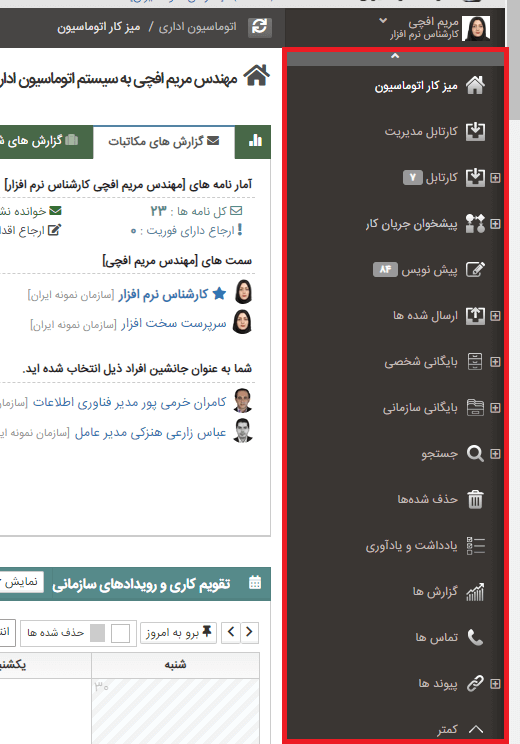Collapse the sidebar with the top up arrow
The image size is (520, 744).
pyautogui.click(x=395, y=56)
